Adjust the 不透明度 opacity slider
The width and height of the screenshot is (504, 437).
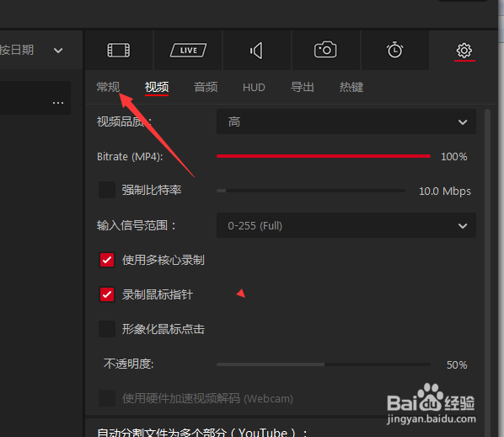324,364
